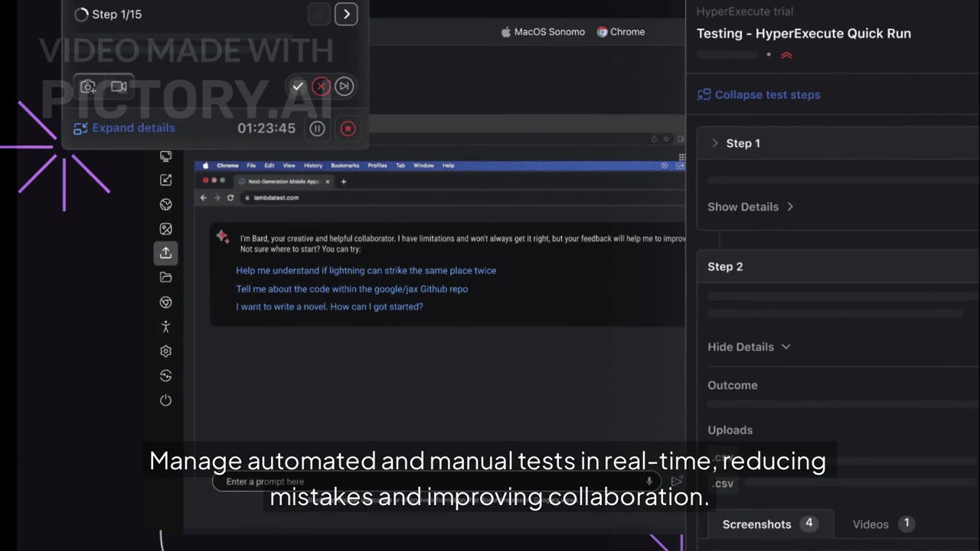This screenshot has width=980, height=551.
Task: Pause the test session timer
Action: (317, 129)
